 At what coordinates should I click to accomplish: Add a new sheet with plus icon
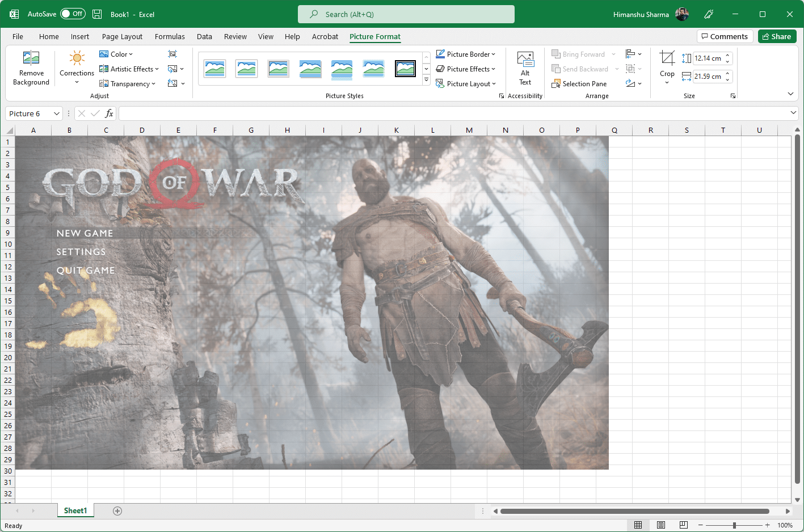117,511
